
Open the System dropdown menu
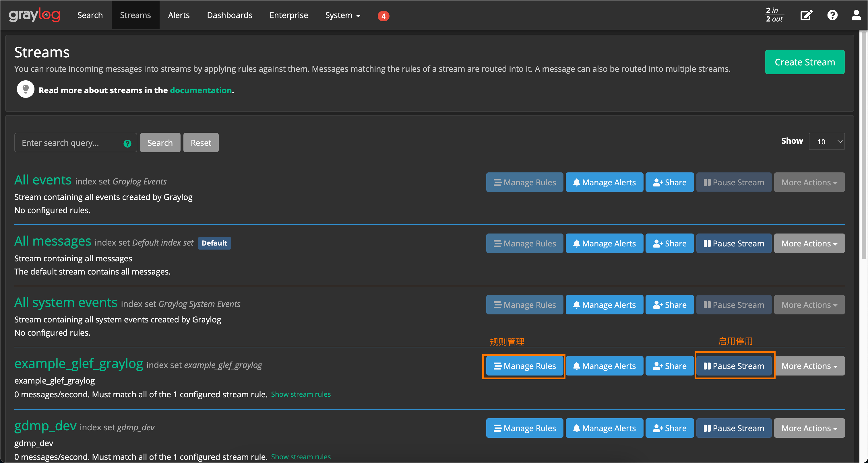[342, 15]
